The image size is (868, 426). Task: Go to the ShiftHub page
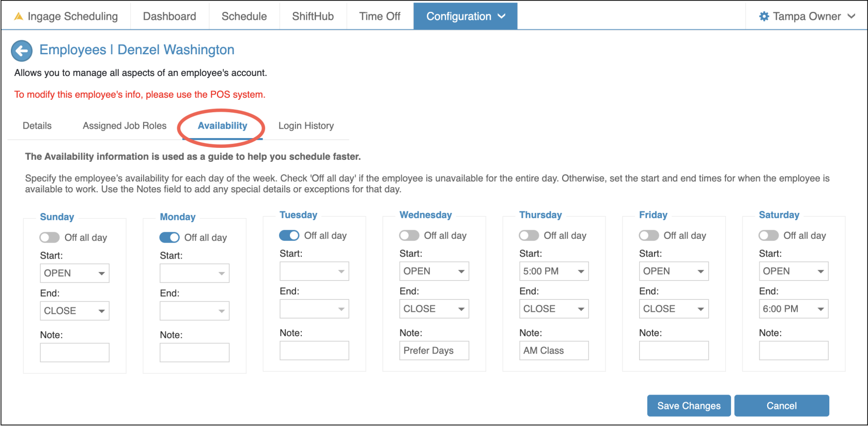pyautogui.click(x=313, y=17)
